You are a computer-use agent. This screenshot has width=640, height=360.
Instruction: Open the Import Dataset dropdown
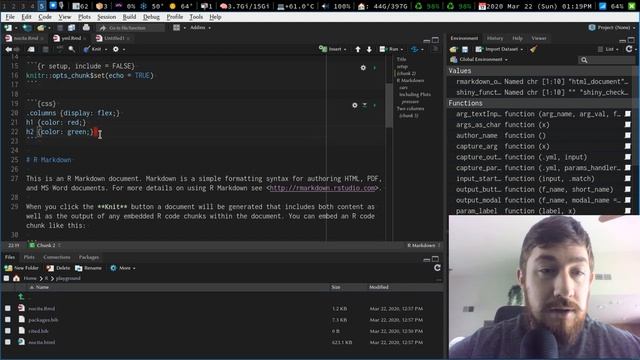499,49
